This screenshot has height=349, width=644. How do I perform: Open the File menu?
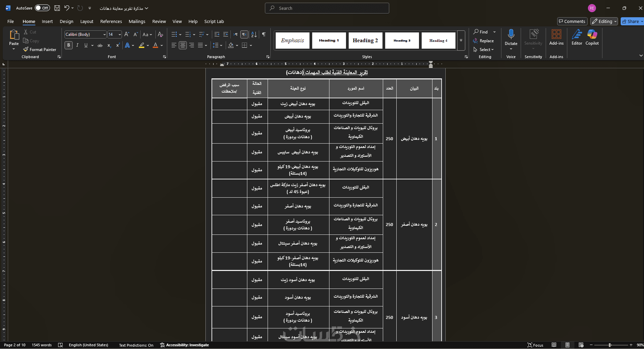[11, 21]
